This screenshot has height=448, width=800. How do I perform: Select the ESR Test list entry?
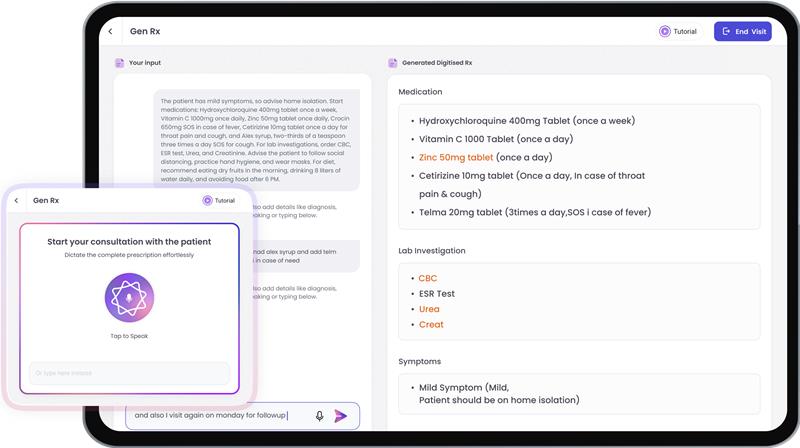436,294
